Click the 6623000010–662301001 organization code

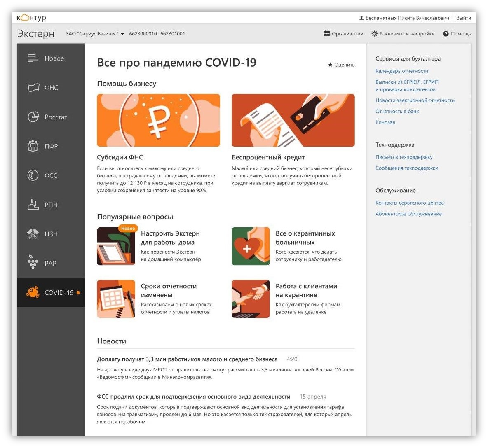pyautogui.click(x=157, y=34)
